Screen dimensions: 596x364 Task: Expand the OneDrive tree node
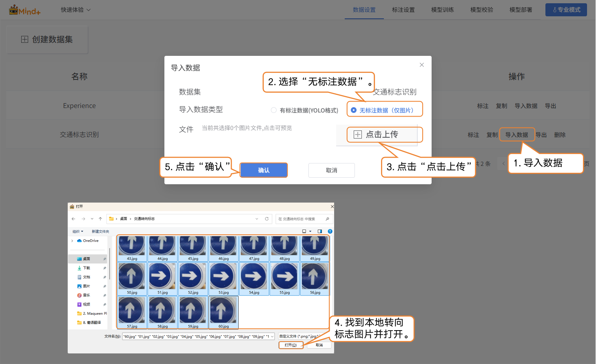tap(72, 241)
